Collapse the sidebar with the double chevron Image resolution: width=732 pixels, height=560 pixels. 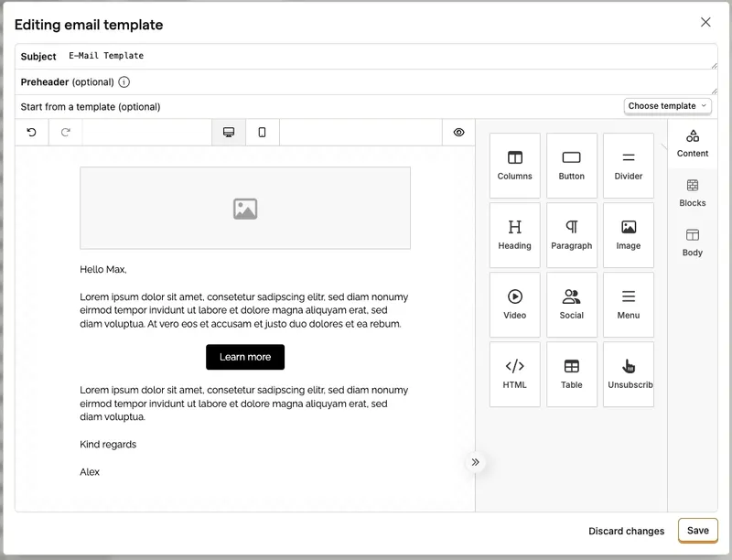pyautogui.click(x=475, y=462)
